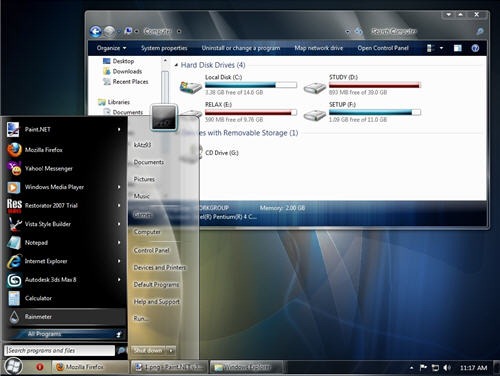Open Notepad from Start menu
Screen dimensions: 500x376
click(63, 243)
